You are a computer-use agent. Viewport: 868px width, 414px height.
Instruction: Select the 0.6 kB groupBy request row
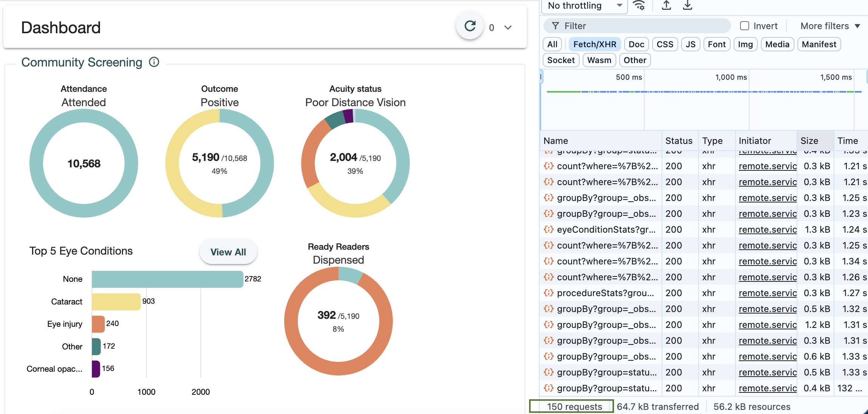click(x=704, y=357)
